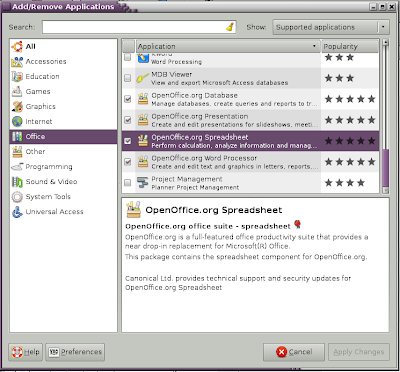Viewport: 400px width, 372px height.
Task: Click the application list scrollbar thumb
Action: click(x=386, y=168)
